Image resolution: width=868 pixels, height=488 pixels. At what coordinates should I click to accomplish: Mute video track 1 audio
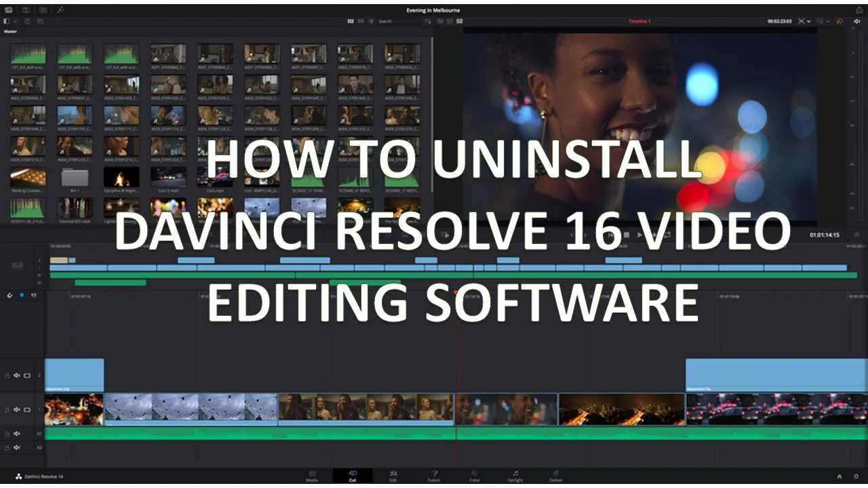(17, 409)
